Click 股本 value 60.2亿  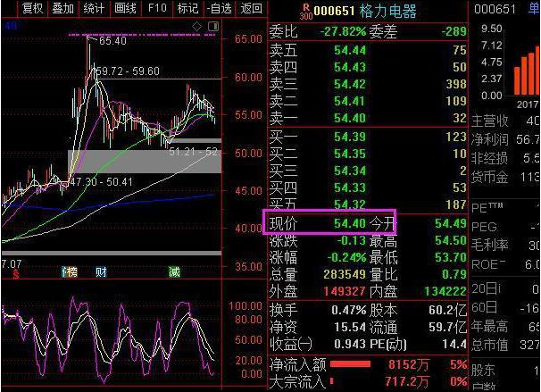tap(448, 310)
